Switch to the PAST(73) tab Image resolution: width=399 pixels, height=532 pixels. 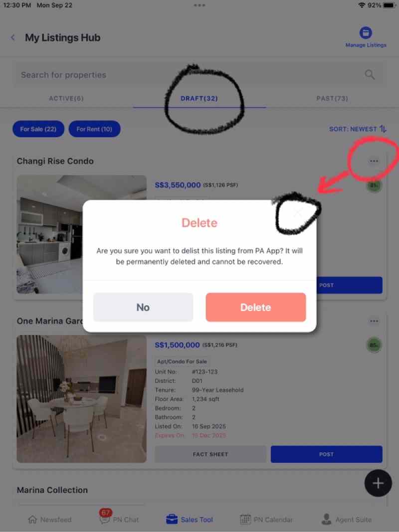click(332, 98)
